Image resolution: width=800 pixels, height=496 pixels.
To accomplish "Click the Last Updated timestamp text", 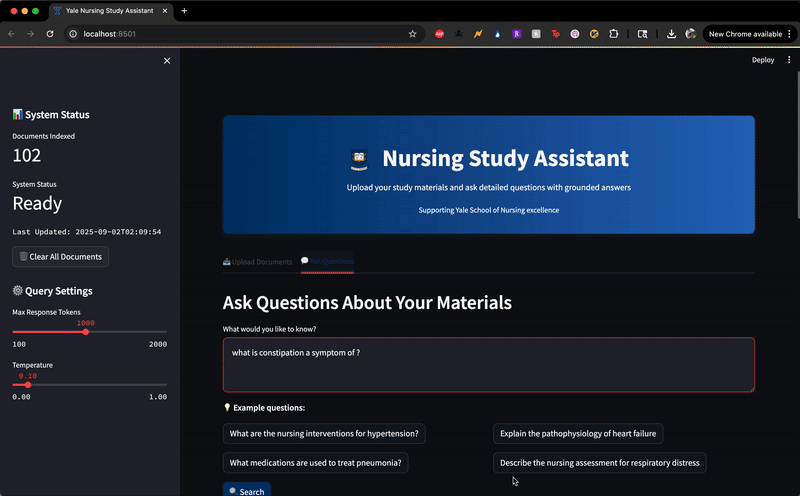I will coord(87,232).
